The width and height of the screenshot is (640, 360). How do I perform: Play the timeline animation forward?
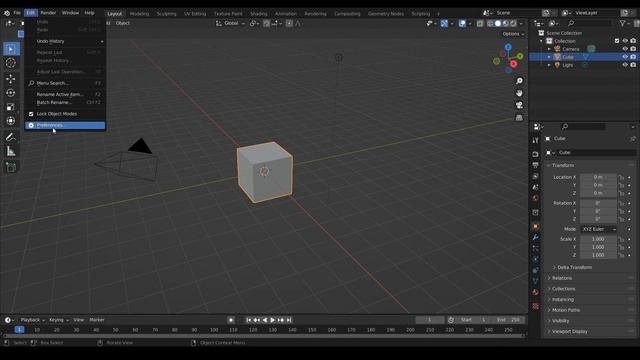(x=273, y=320)
